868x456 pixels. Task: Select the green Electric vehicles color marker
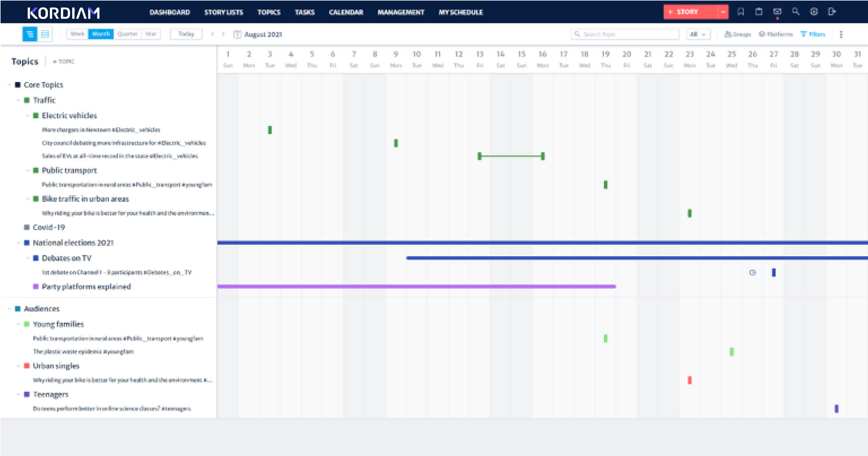36,115
